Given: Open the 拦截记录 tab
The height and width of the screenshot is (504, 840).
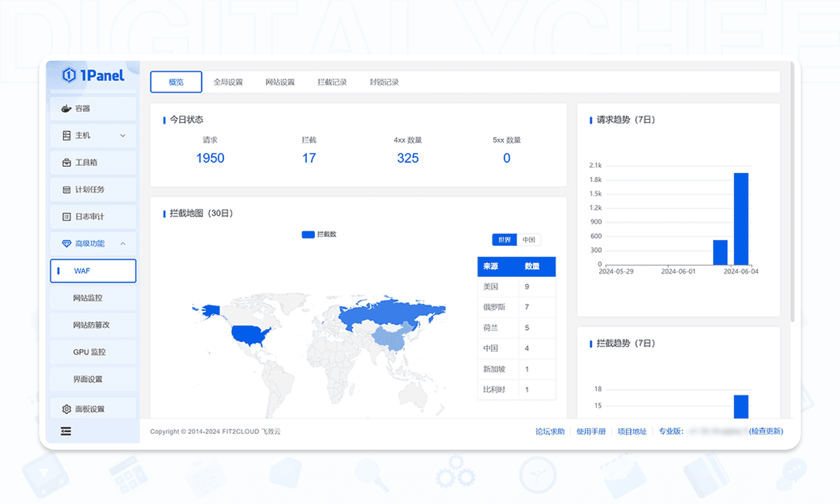Looking at the screenshot, I should point(332,82).
